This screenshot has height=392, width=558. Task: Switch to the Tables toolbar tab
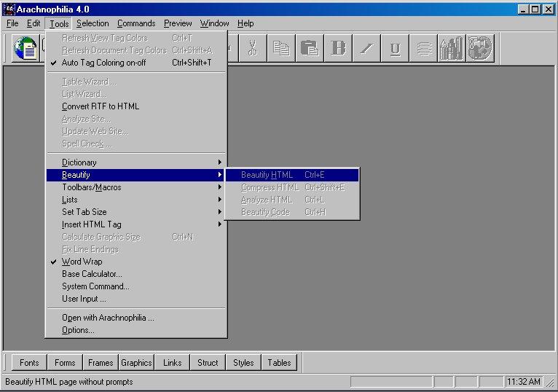279,363
